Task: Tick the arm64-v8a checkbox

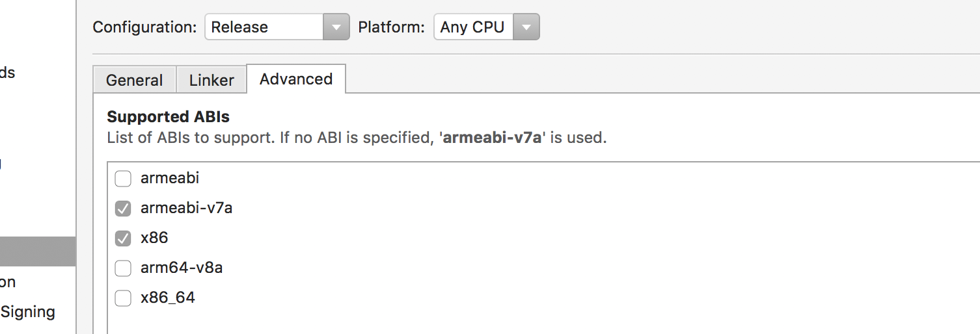Action: [123, 268]
